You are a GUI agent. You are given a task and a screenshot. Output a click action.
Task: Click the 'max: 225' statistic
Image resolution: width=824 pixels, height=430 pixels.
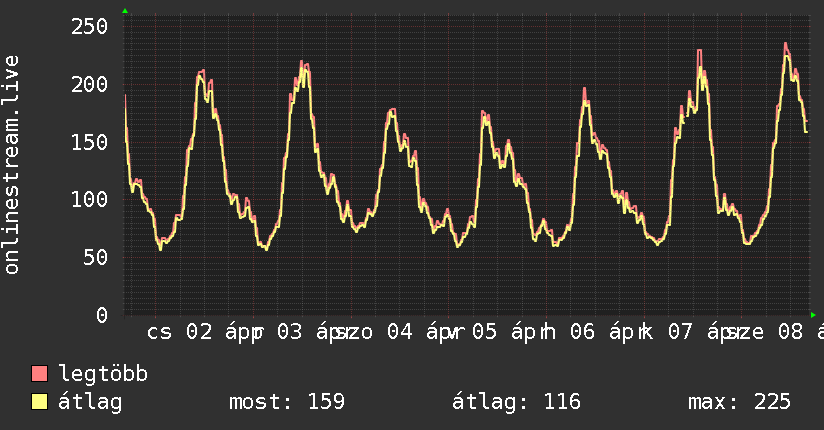[x=739, y=402]
